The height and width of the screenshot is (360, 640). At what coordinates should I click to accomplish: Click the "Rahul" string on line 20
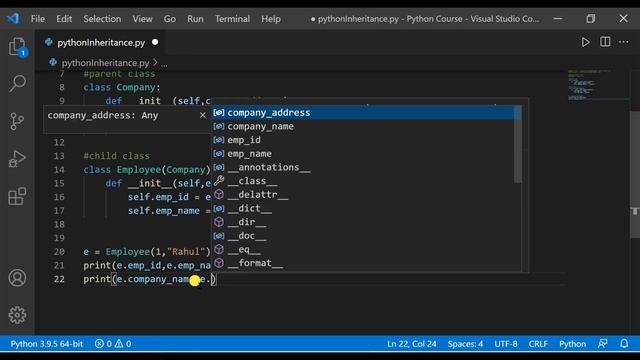pyautogui.click(x=186, y=252)
